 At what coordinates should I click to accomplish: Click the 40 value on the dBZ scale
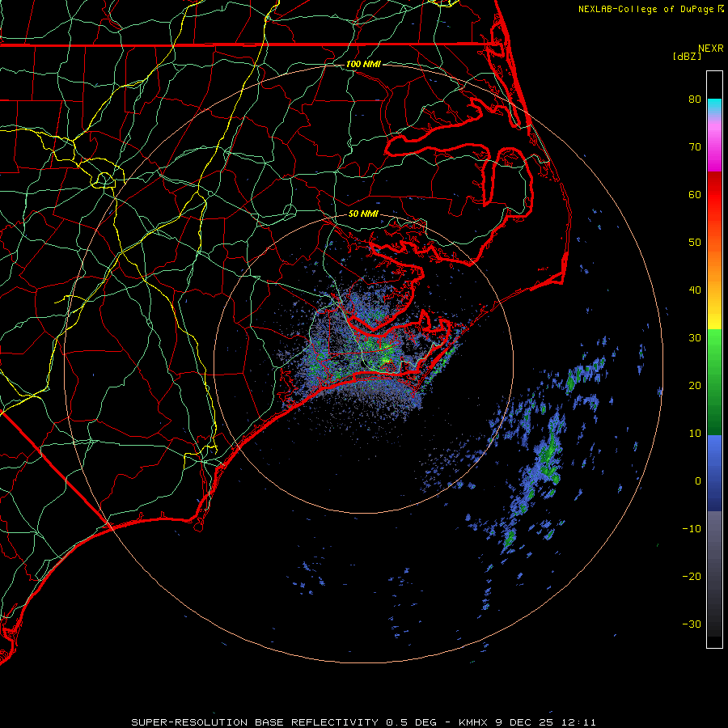(x=695, y=290)
